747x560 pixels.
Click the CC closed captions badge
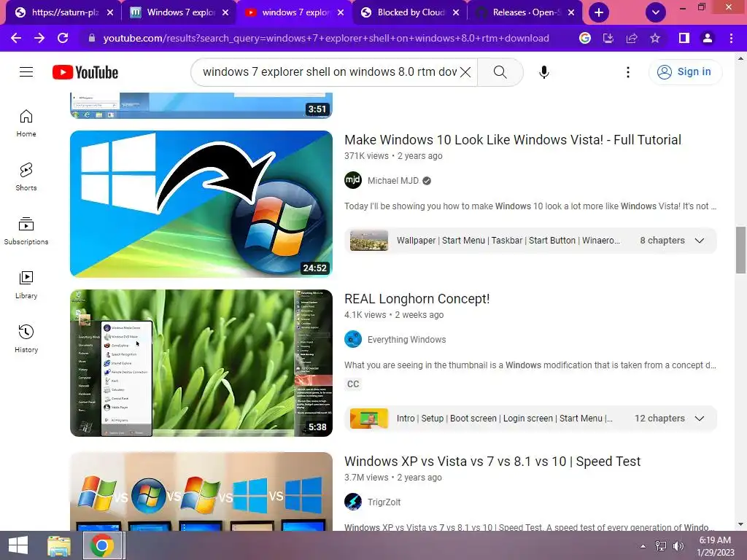tap(353, 384)
